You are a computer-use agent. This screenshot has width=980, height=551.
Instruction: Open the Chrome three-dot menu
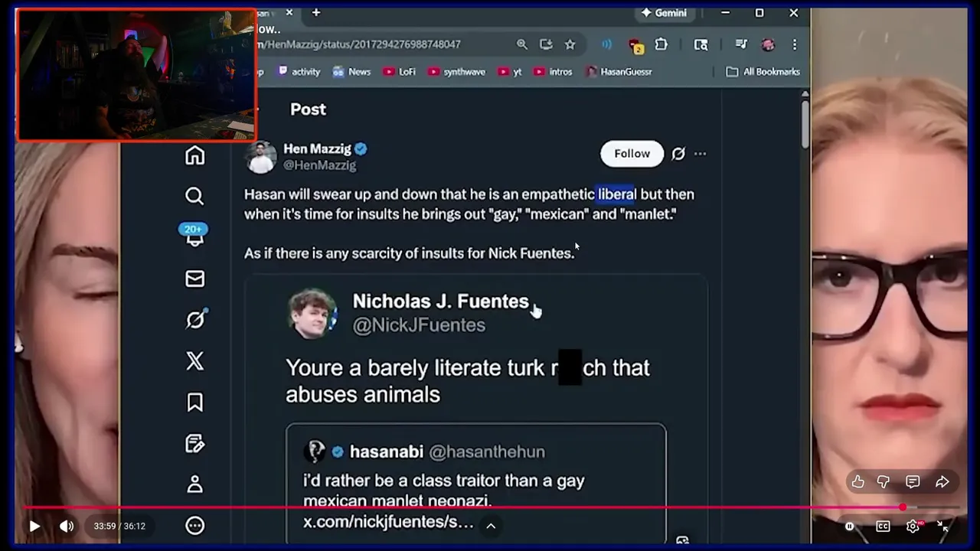[x=795, y=44]
